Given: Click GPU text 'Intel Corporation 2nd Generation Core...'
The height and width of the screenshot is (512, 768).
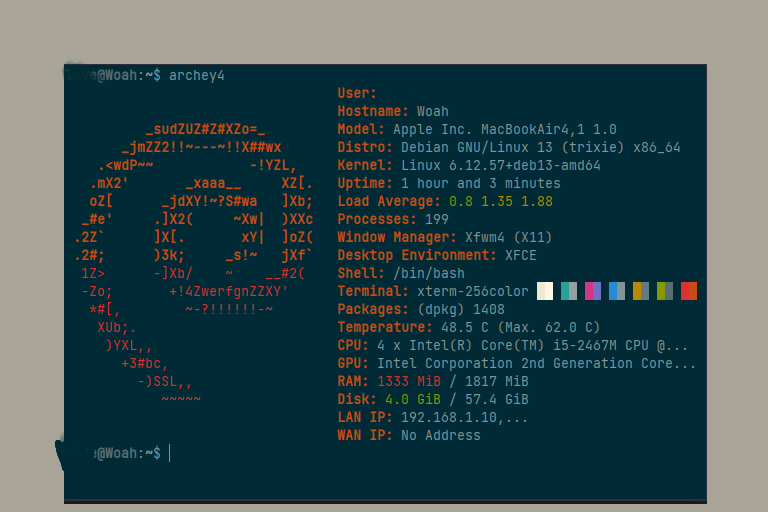Looking at the screenshot, I should point(536,364).
